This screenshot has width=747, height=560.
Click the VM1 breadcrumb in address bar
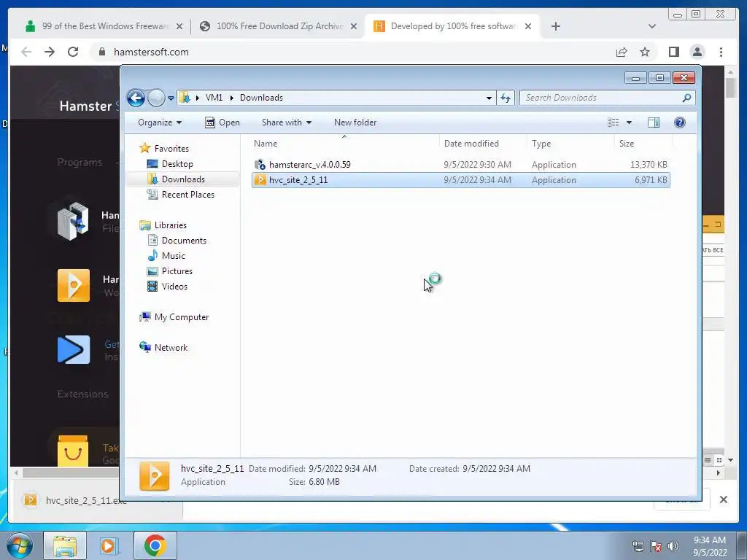(x=214, y=98)
